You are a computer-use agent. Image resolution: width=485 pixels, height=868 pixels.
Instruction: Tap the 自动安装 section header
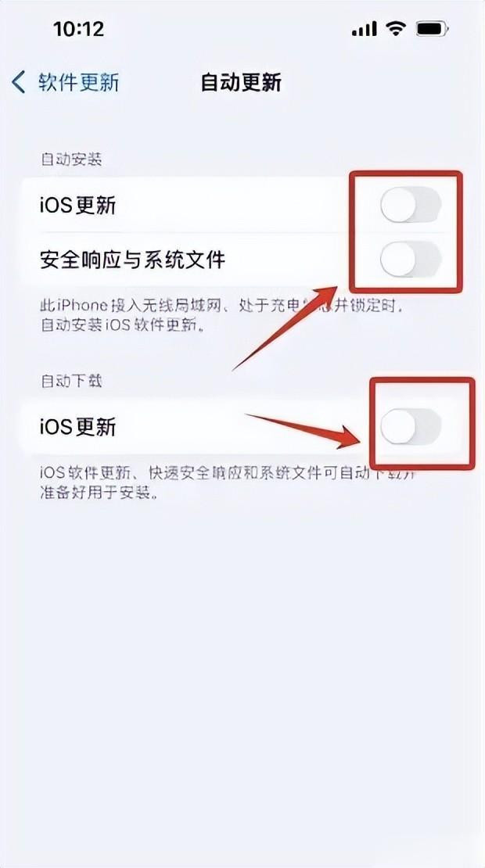click(71, 160)
